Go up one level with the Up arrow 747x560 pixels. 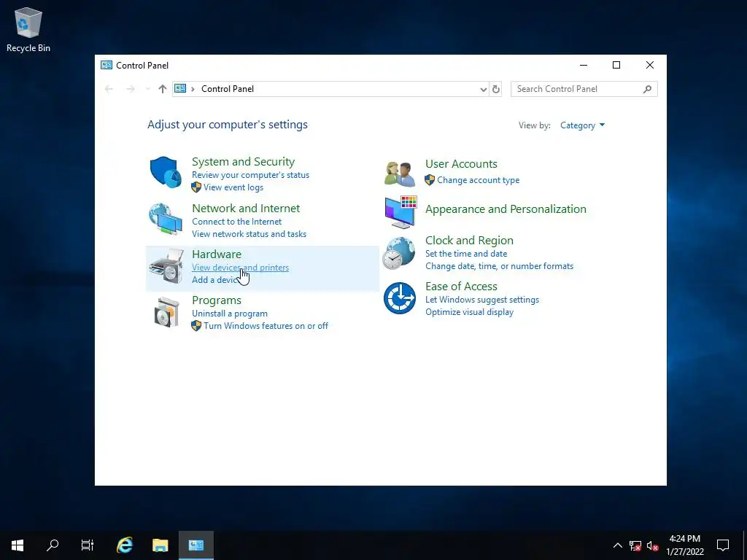pos(163,89)
